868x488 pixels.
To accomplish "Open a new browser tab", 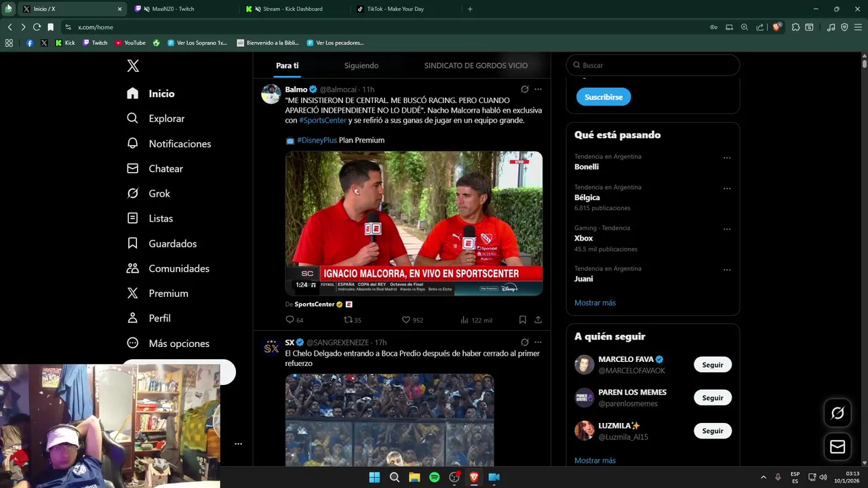I will (x=470, y=9).
